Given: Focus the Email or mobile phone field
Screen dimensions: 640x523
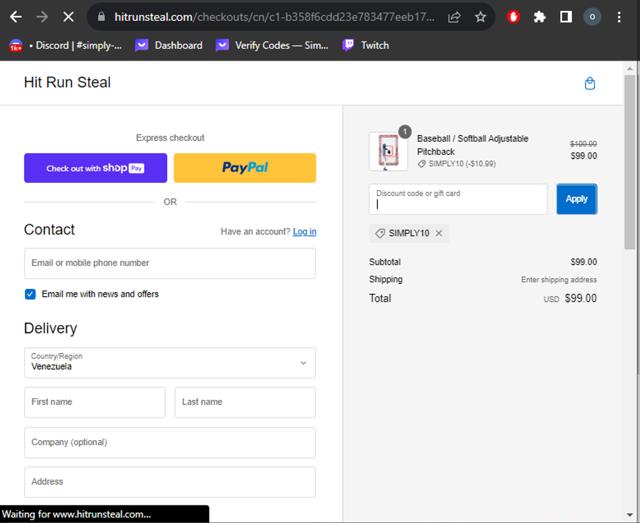Looking at the screenshot, I should click(x=170, y=263).
